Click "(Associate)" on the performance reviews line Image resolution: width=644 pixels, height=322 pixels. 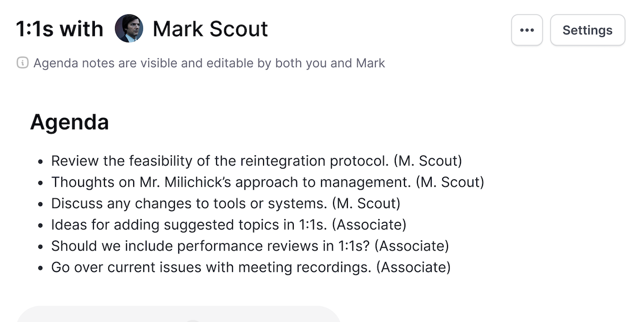coord(412,246)
